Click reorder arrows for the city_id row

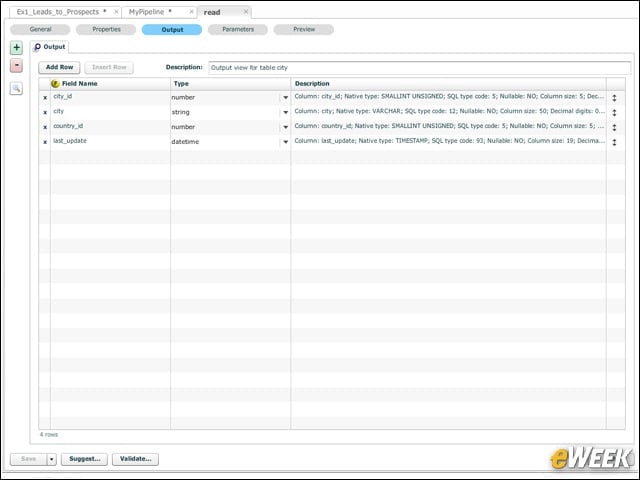point(614,98)
